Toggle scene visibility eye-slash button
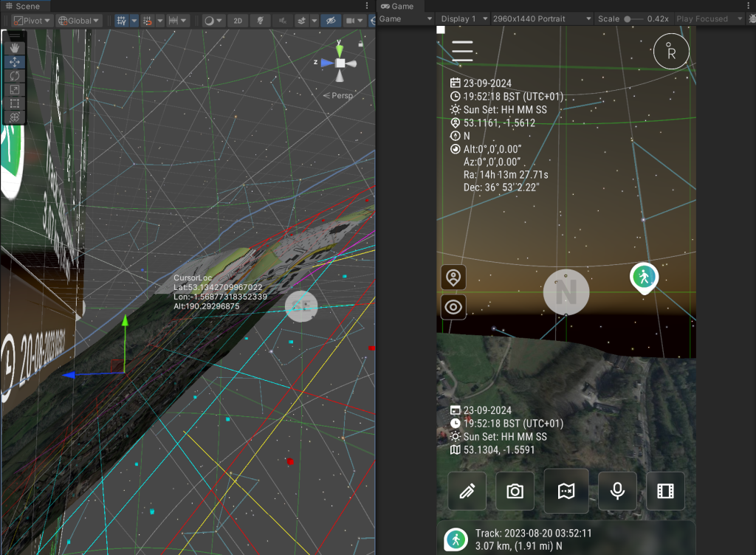The height and width of the screenshot is (555, 756). tap(331, 21)
